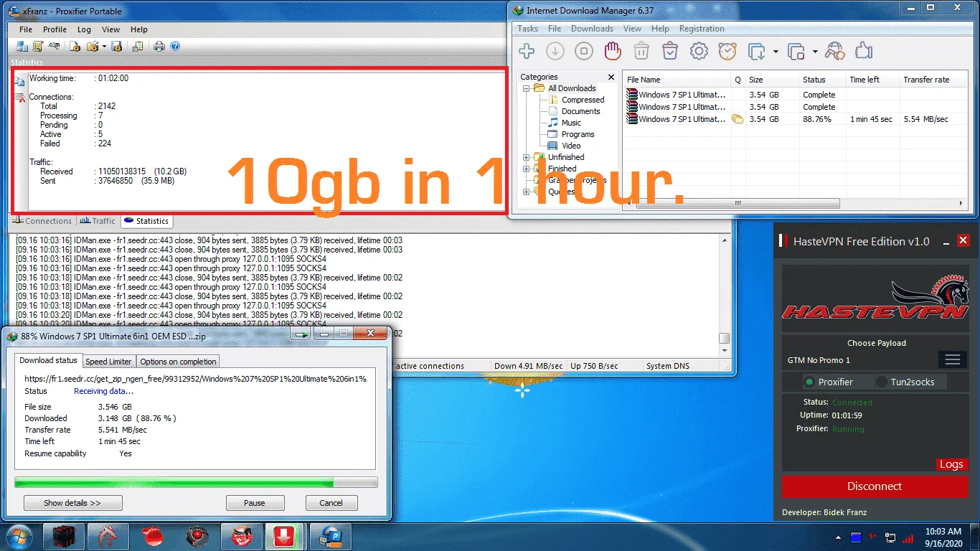
Task: Pause the Windows 7 download
Action: pyautogui.click(x=255, y=503)
